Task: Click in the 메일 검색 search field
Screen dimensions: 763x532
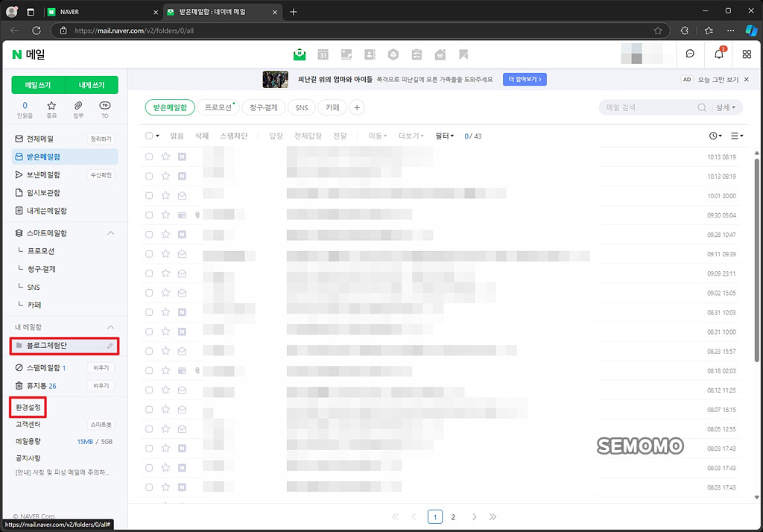Action: 650,107
